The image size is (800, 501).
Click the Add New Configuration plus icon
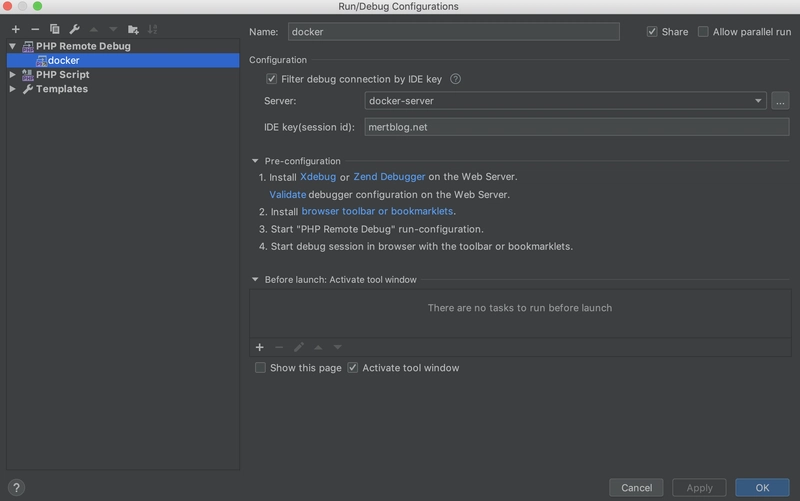16,30
